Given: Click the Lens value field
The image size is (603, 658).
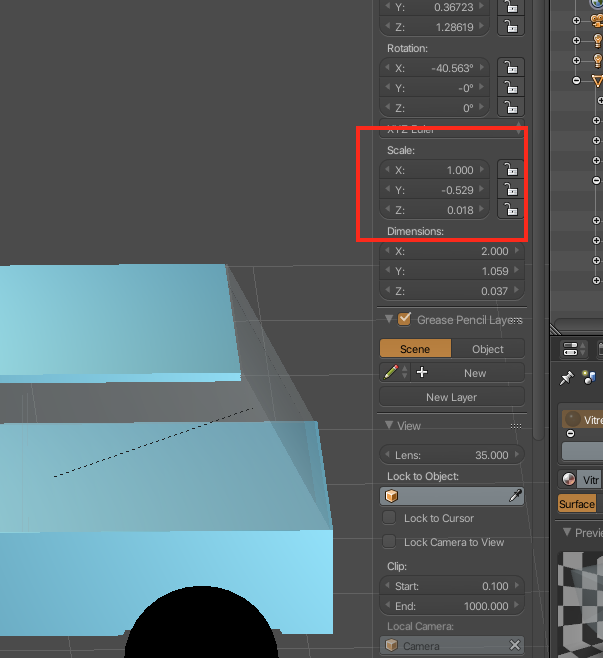Looking at the screenshot, I should coord(452,455).
